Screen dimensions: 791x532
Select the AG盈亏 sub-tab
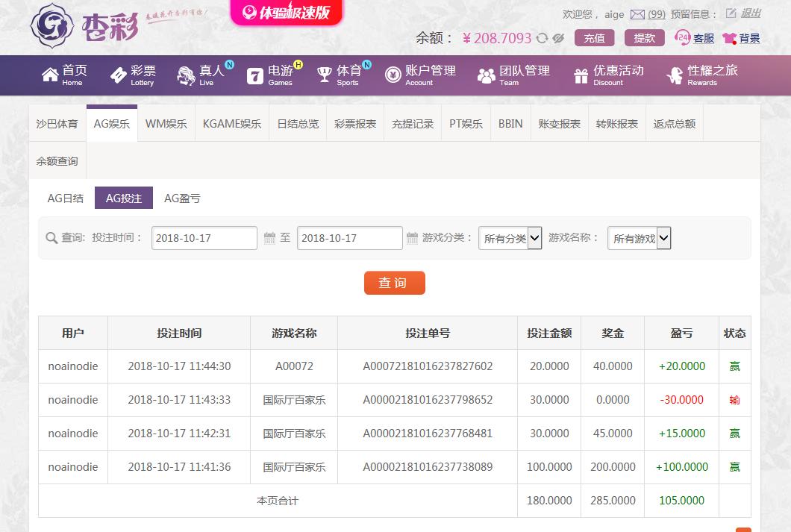(x=182, y=198)
